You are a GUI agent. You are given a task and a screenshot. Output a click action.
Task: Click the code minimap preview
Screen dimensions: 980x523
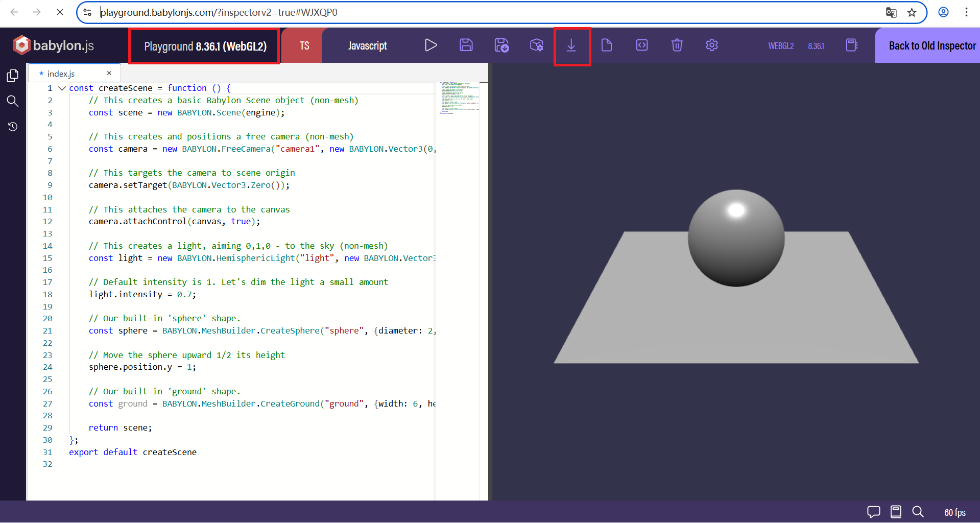(x=459, y=98)
